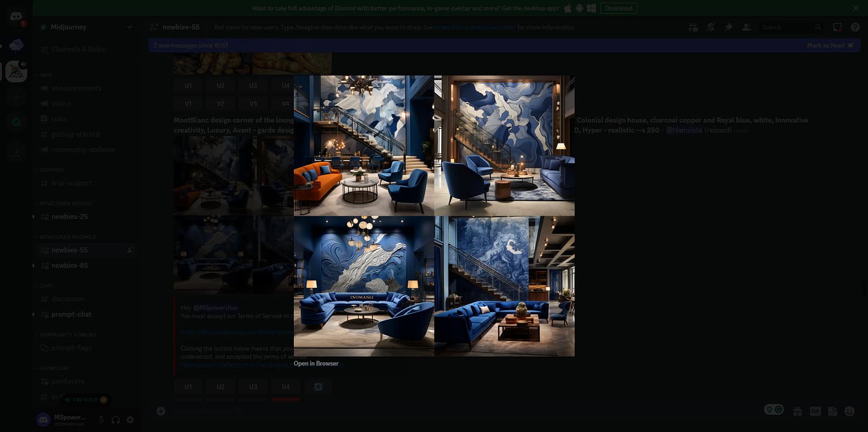This screenshot has height=432, width=868.
Task: Mute your microphone
Action: coord(101,420)
